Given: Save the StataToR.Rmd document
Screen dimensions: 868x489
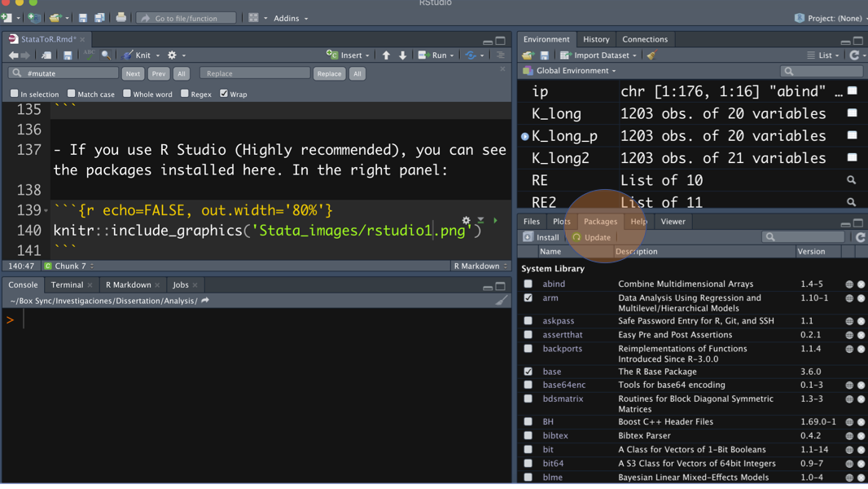Looking at the screenshot, I should point(68,55).
